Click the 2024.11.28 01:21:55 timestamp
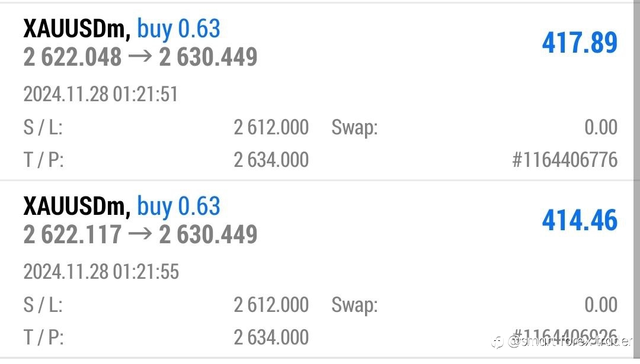Viewport: 640px width, 364px height. (x=101, y=272)
